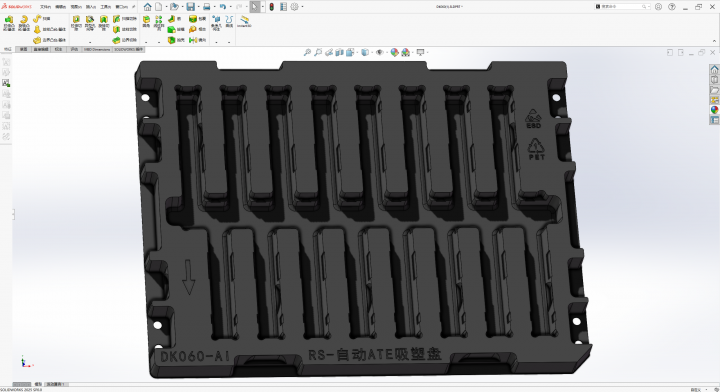Viewport: 720px width, 392px height.
Task: Click the Previous View icon
Action: (329, 52)
